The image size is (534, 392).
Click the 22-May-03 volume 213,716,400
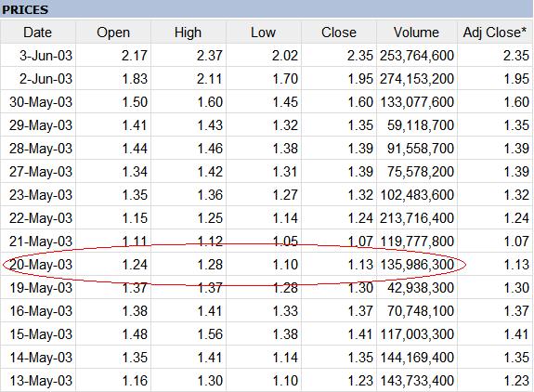click(x=417, y=218)
